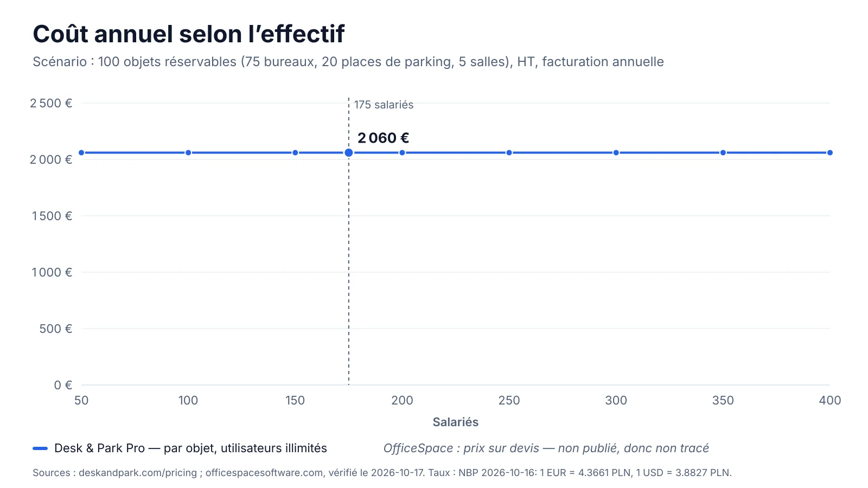This screenshot has height=488, width=868.
Task: Click the data point at 350 salariés
Action: tap(723, 153)
